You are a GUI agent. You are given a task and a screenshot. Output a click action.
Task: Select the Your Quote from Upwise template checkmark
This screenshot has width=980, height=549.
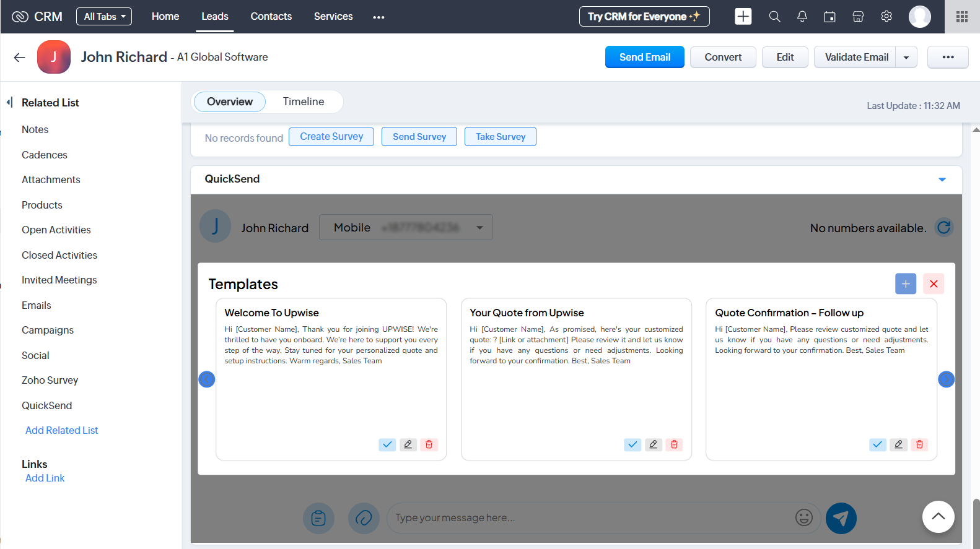pos(632,444)
